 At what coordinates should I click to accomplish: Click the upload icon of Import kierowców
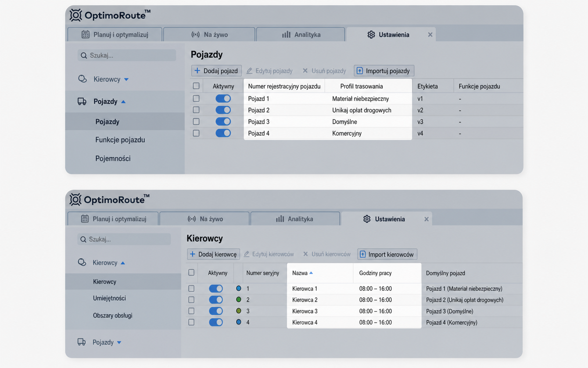coord(363,254)
